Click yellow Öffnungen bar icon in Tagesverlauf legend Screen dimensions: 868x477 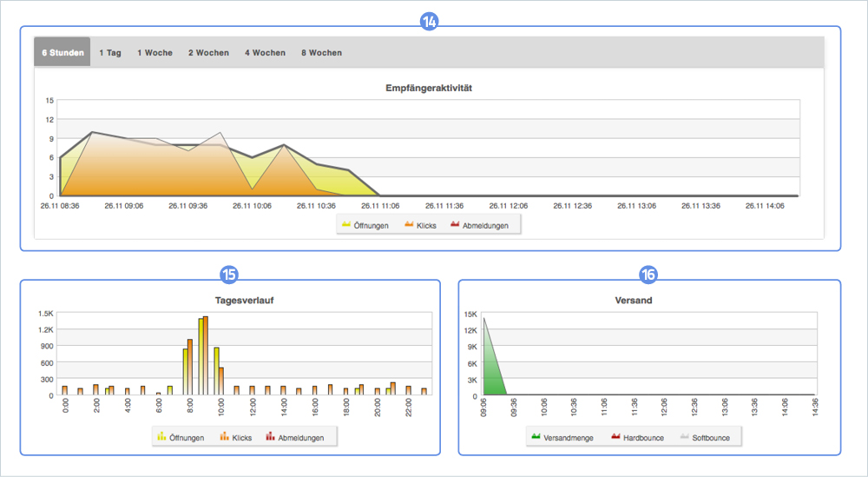161,436
